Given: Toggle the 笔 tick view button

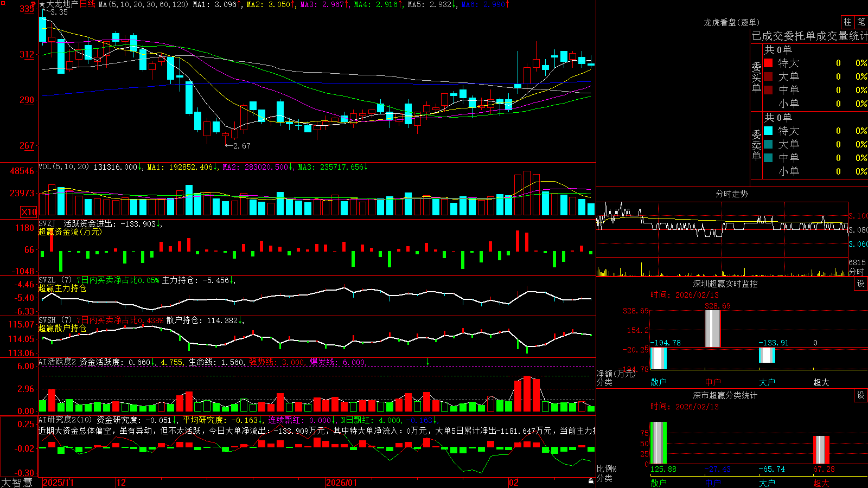Looking at the screenshot, I should point(861,22).
